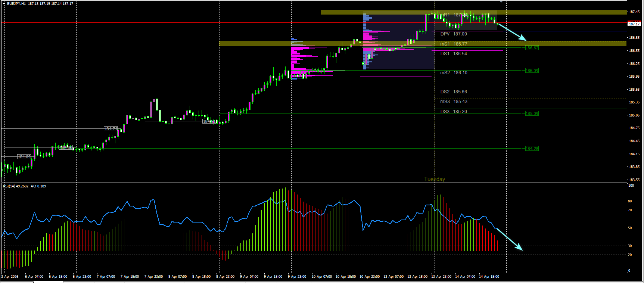Click the chart shift triangle marker at top edge
The image size is (644, 283).
[x=501, y=1]
